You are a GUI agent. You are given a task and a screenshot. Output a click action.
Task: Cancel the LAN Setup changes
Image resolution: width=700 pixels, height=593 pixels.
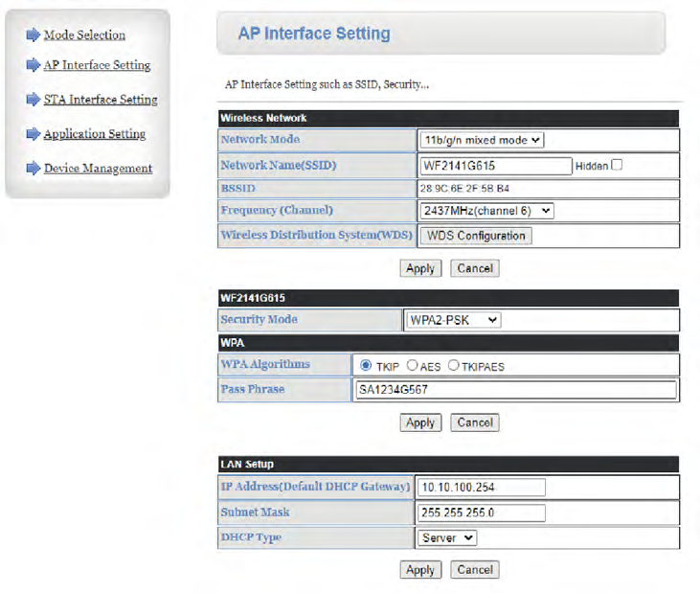tap(475, 569)
